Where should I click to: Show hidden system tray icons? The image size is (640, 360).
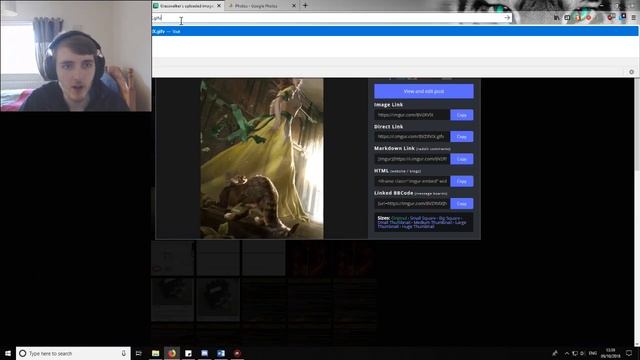tap(567, 353)
